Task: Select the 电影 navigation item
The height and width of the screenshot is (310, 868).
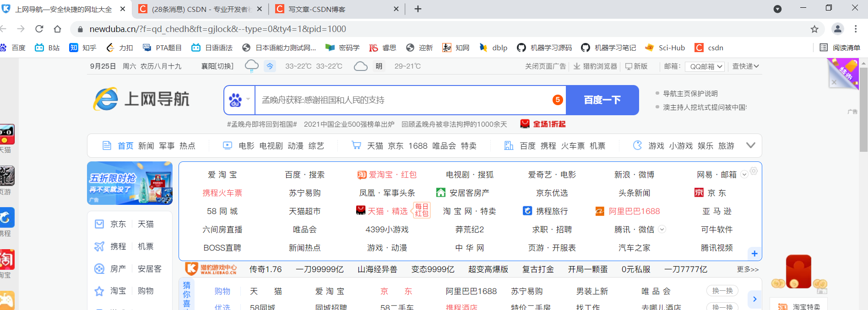Action: point(246,146)
